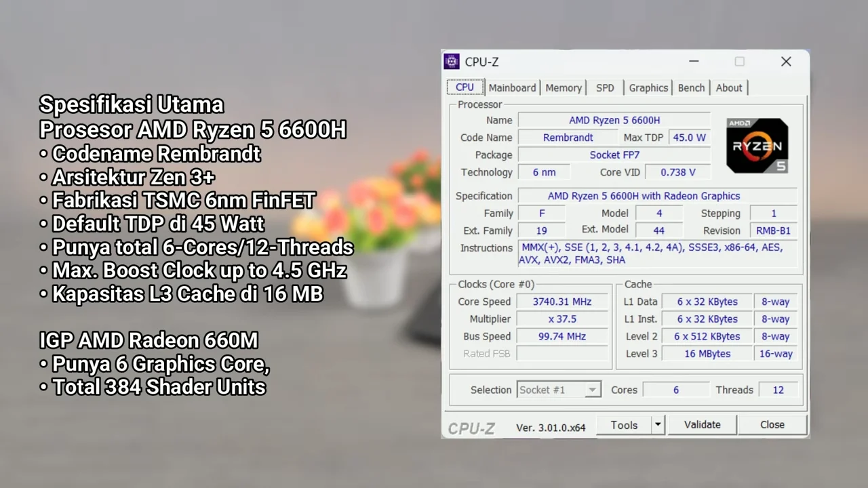Click the Revision value RMB-B1

tap(774, 231)
